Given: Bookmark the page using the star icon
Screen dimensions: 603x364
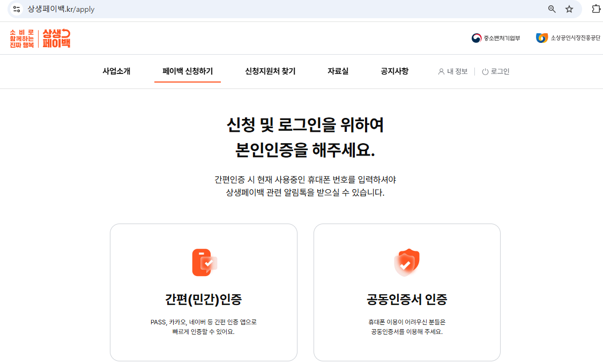Looking at the screenshot, I should tap(569, 9).
